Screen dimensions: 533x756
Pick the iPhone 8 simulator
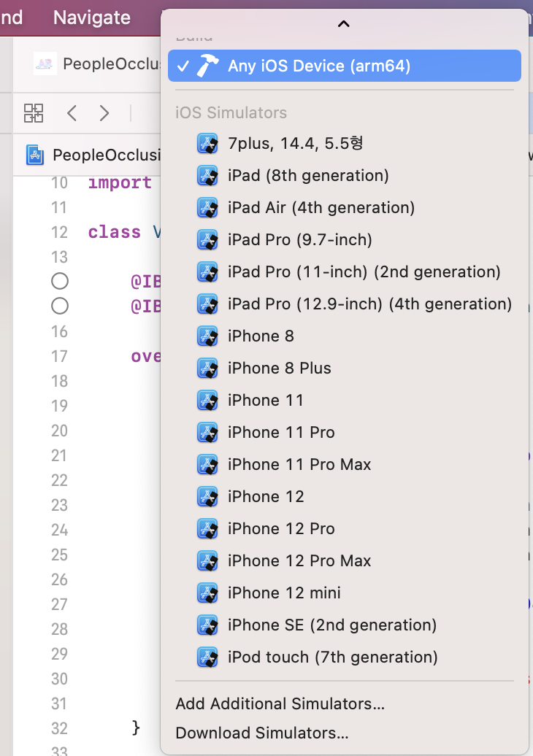345,336
